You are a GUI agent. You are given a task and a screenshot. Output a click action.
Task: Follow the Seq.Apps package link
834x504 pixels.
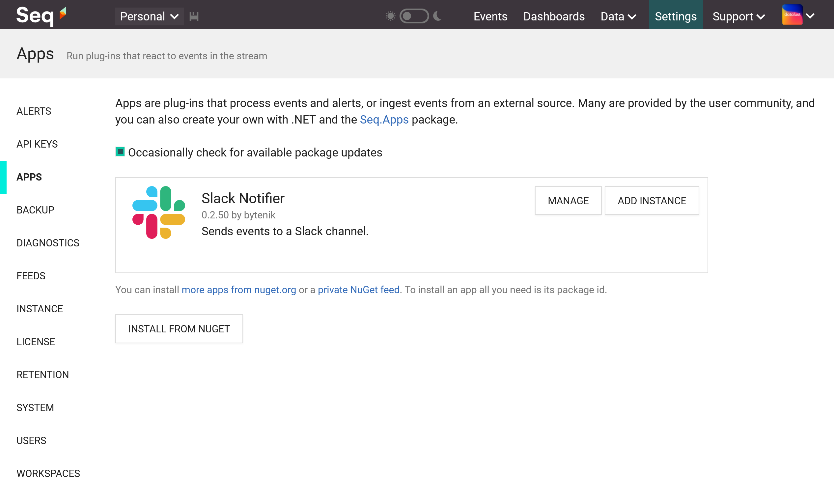point(384,120)
